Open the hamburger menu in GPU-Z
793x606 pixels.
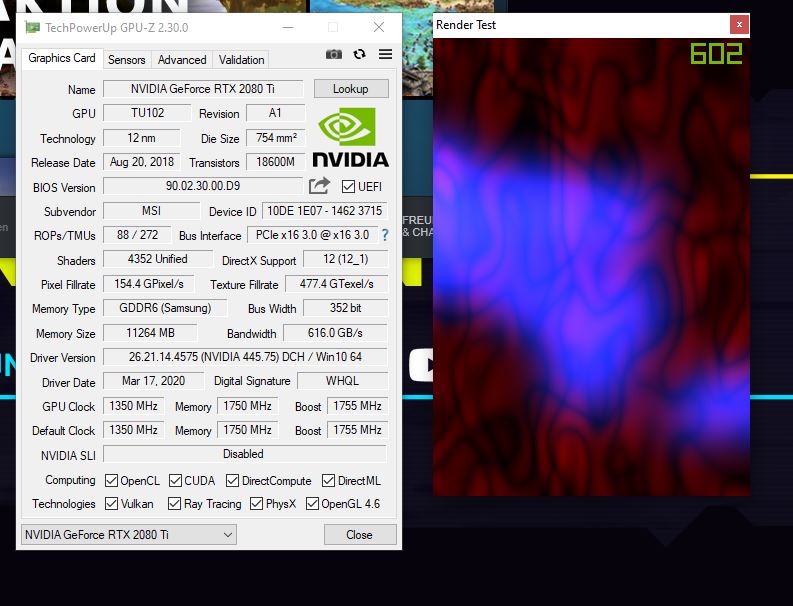click(x=385, y=54)
